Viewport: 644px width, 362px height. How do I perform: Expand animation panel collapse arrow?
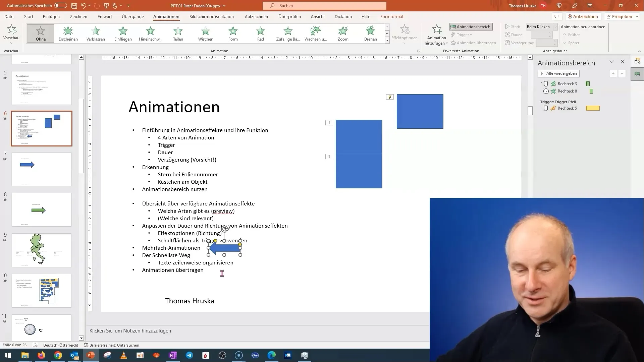[611, 61]
